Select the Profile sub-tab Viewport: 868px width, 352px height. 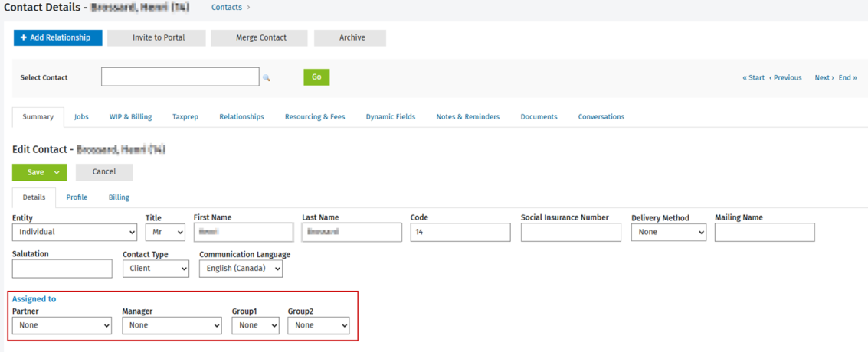click(77, 197)
